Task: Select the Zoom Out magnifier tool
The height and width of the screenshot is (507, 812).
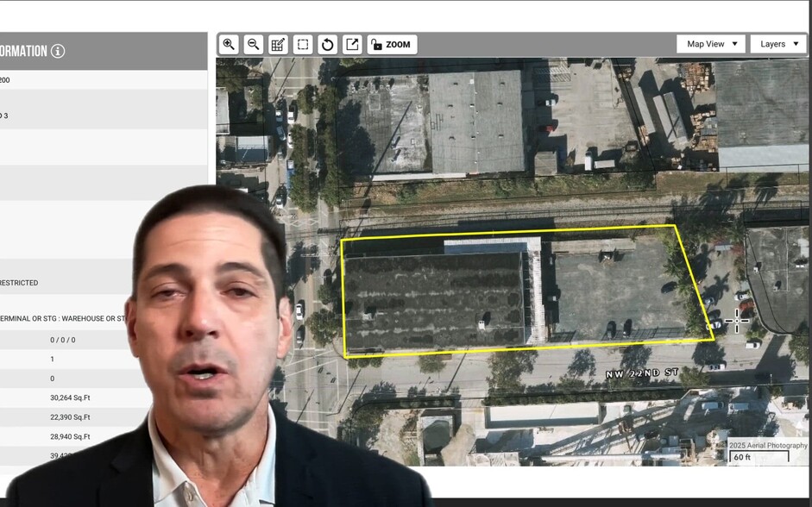Action: click(x=252, y=44)
